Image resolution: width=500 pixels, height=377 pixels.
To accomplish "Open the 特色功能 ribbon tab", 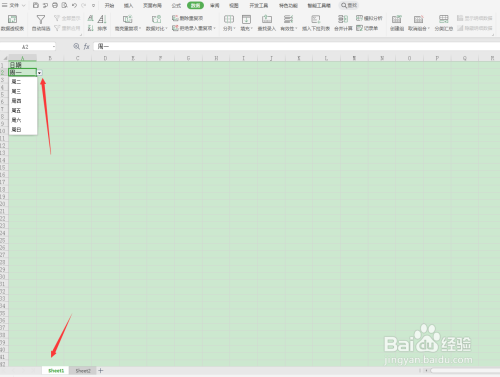I will [x=288, y=5].
